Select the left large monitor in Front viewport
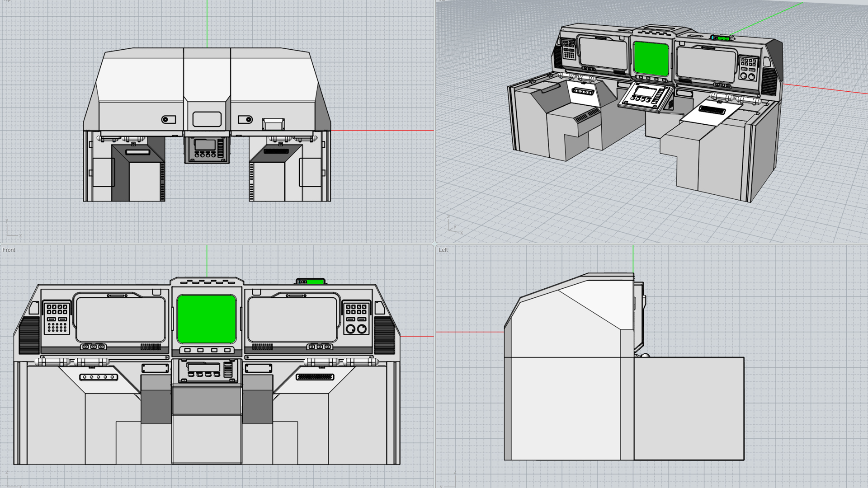Screen dimensions: 868x488 [121, 319]
